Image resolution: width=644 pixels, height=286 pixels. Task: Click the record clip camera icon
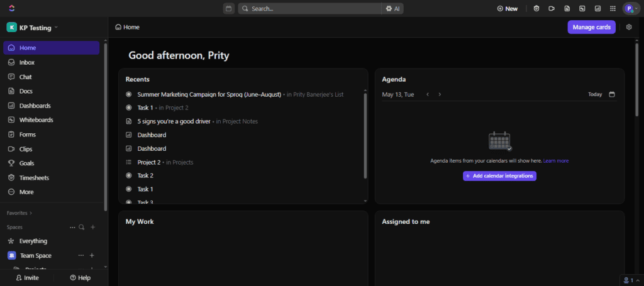[x=552, y=9]
